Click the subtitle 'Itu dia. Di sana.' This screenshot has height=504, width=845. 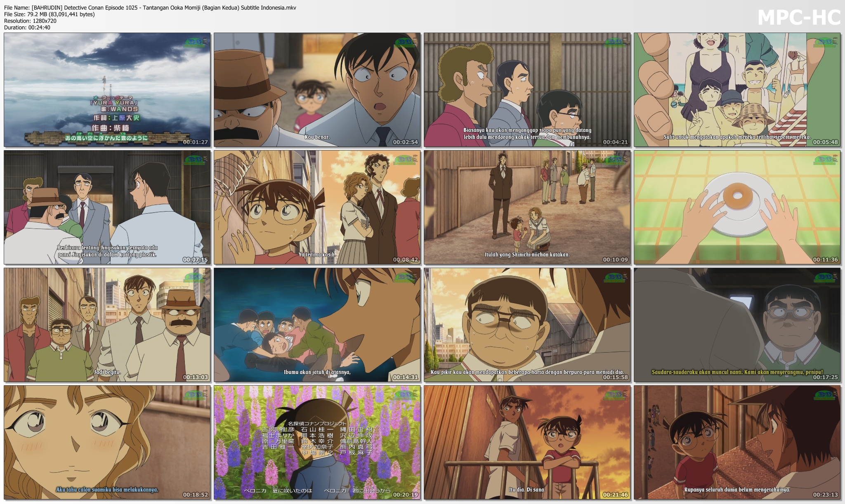pos(527,490)
